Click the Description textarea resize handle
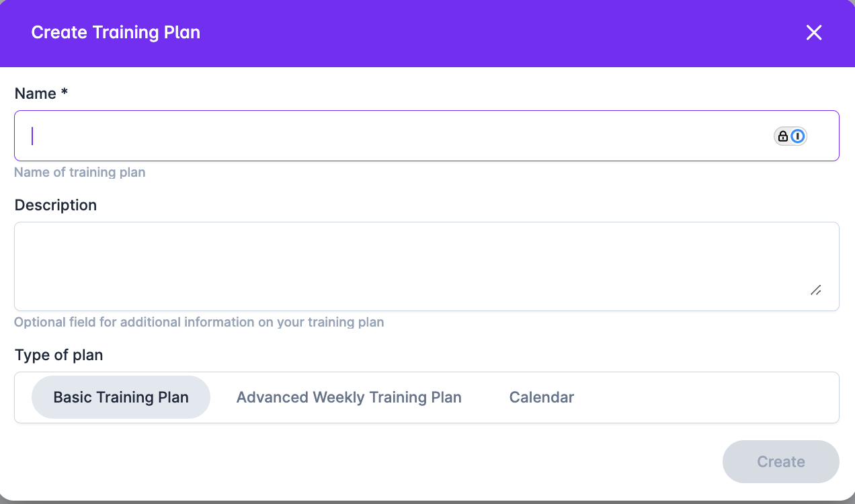 [815, 290]
